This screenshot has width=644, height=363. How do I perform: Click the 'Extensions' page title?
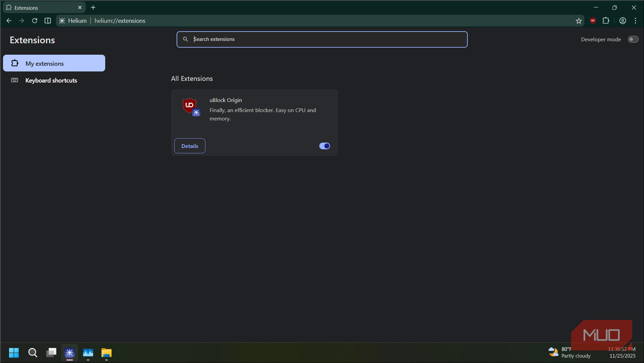[x=32, y=40]
